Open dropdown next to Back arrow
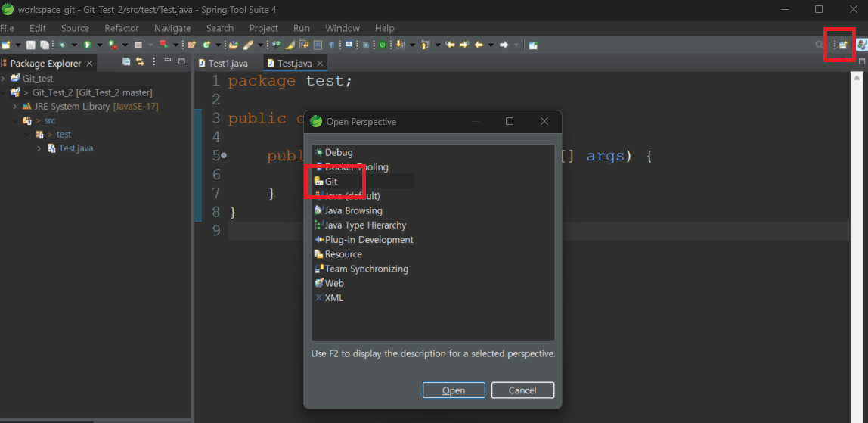Screen dimensions: 868x423 [491, 45]
